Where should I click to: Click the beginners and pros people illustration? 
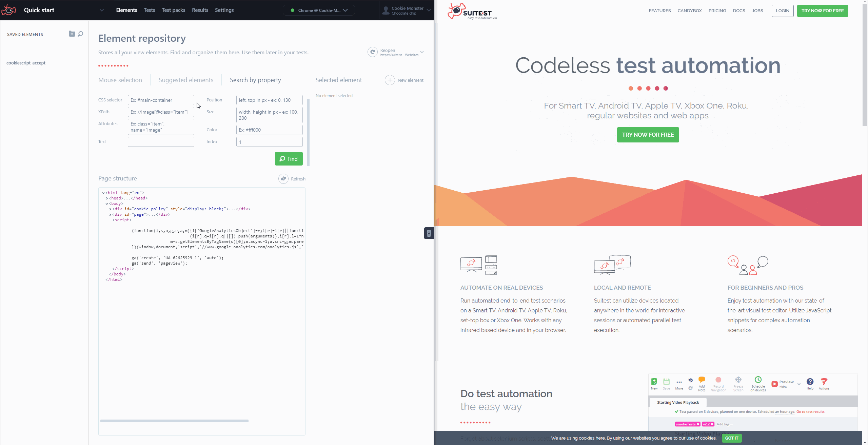748,265
